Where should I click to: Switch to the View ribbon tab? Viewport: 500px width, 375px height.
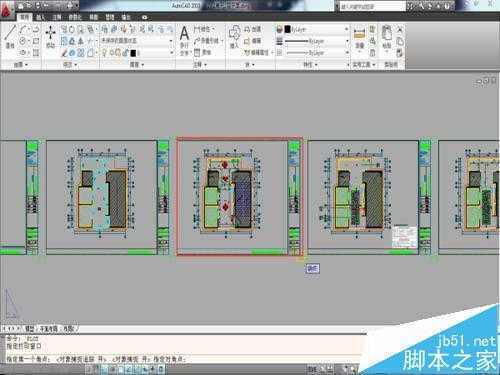point(94,17)
